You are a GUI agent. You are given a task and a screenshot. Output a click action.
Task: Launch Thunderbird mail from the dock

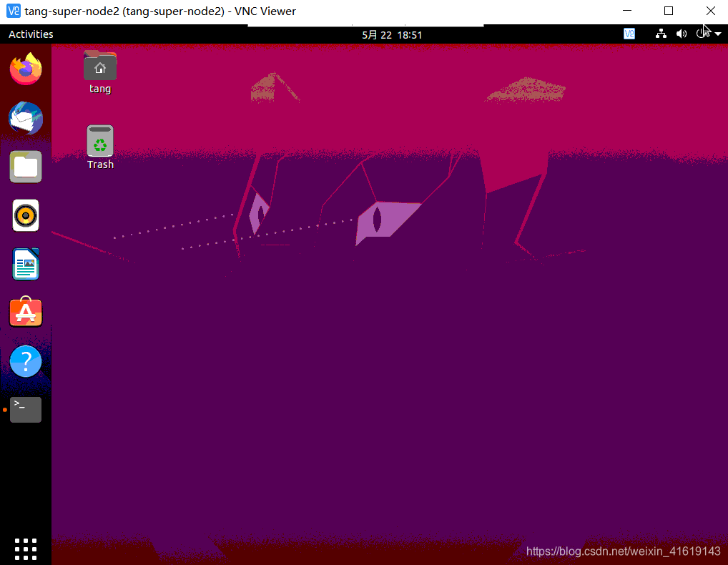point(26,118)
